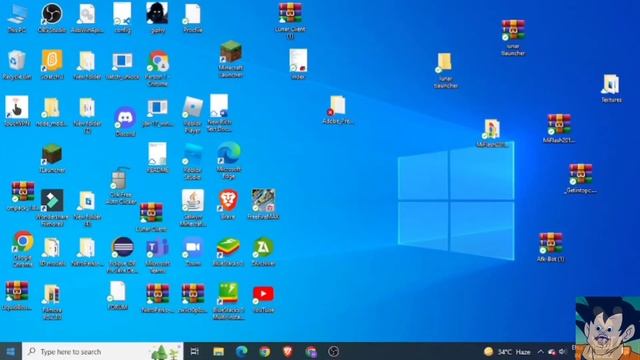This screenshot has width=640, height=360.
Task: Open the Java coffee cup icon
Action: pos(193,208)
